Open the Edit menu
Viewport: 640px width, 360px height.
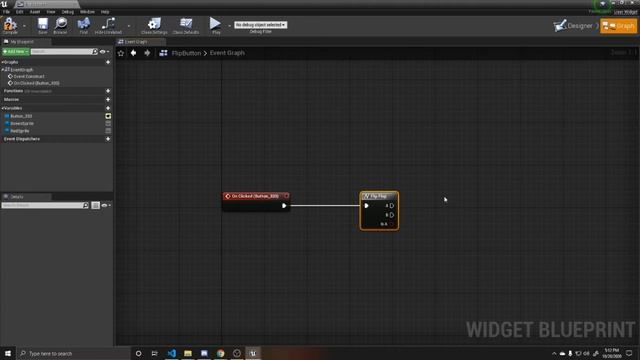(20, 12)
